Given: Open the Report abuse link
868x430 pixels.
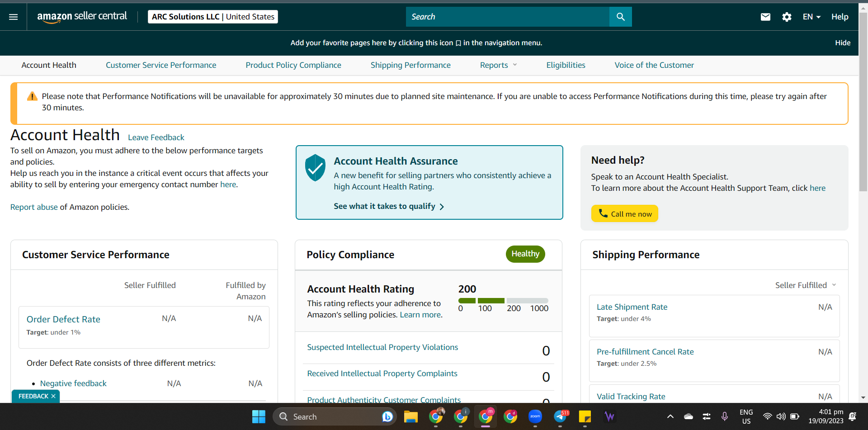Looking at the screenshot, I should point(34,207).
